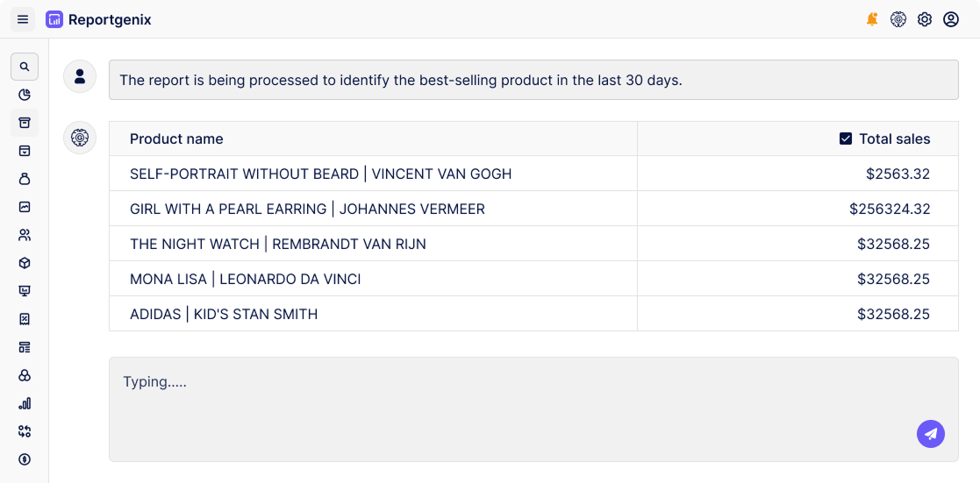Image resolution: width=980 pixels, height=483 pixels.
Task: Open the user profile icon
Action: [x=951, y=19]
